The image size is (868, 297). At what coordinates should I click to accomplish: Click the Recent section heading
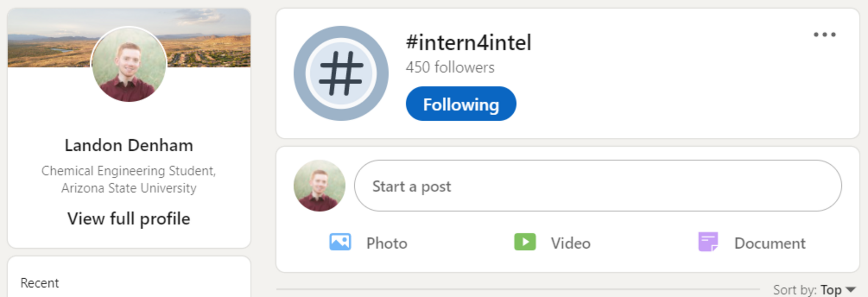click(x=39, y=283)
